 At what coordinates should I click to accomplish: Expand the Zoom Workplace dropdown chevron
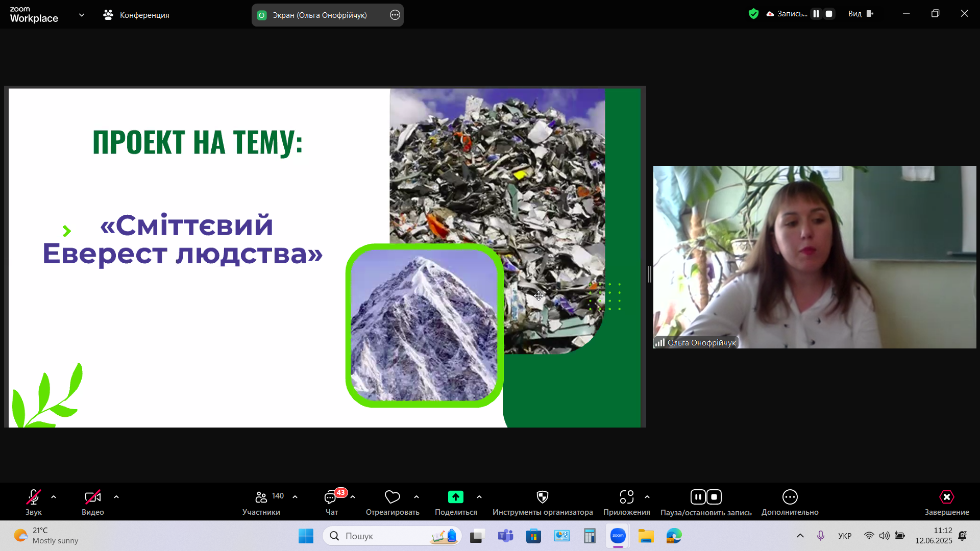click(82, 15)
